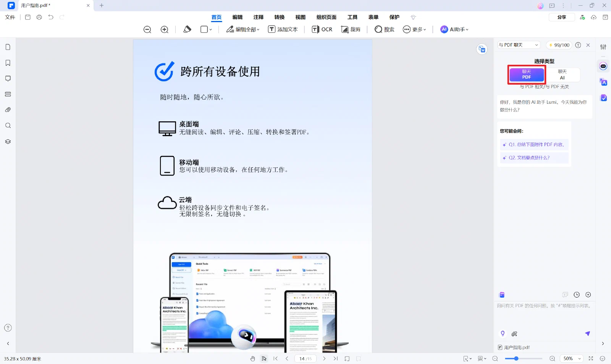The height and width of the screenshot is (364, 611).
Task: Adjust the zoom slider in the status bar
Action: [x=524, y=359]
